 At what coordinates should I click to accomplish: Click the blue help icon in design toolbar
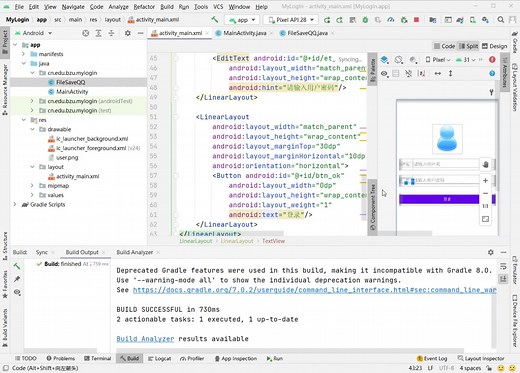492,73
